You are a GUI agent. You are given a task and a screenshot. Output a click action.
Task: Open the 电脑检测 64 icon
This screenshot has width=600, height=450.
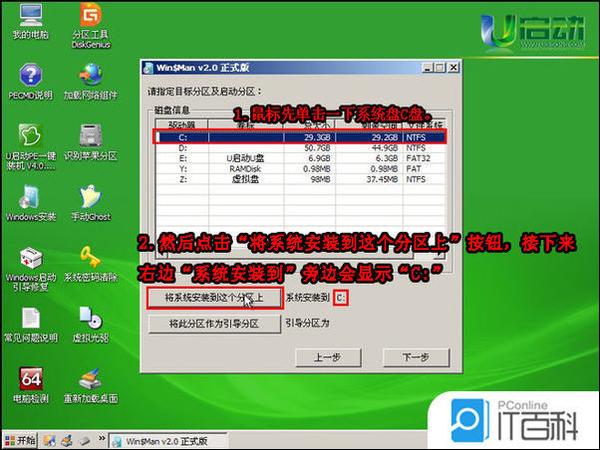(31, 385)
